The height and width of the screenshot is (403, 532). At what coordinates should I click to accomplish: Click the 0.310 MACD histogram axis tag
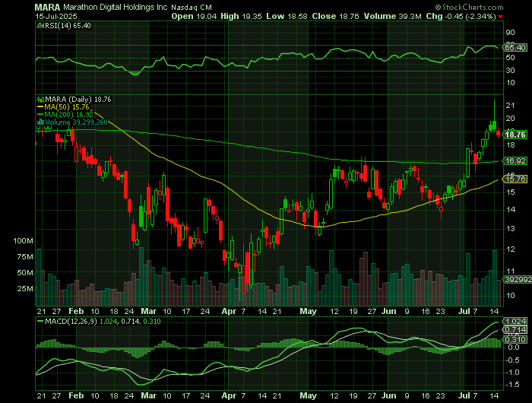[515, 340]
